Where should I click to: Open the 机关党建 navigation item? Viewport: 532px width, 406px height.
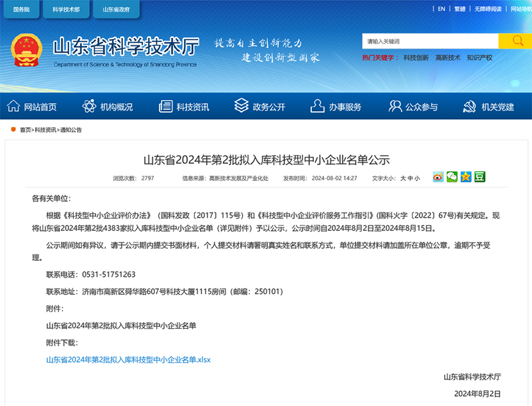pyautogui.click(x=489, y=107)
